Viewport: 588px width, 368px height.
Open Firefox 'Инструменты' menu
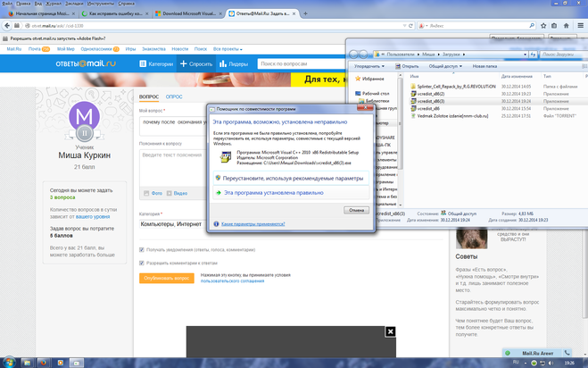[x=100, y=4]
